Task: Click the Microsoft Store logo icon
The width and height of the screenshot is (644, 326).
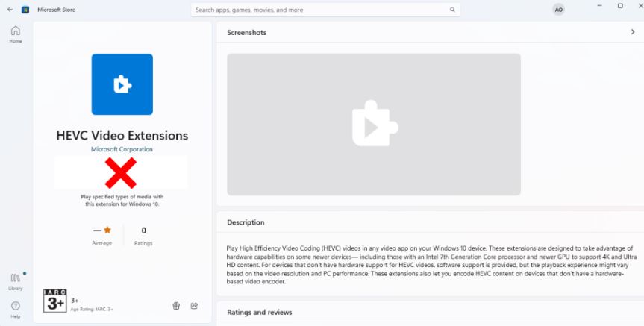Action: (25, 10)
